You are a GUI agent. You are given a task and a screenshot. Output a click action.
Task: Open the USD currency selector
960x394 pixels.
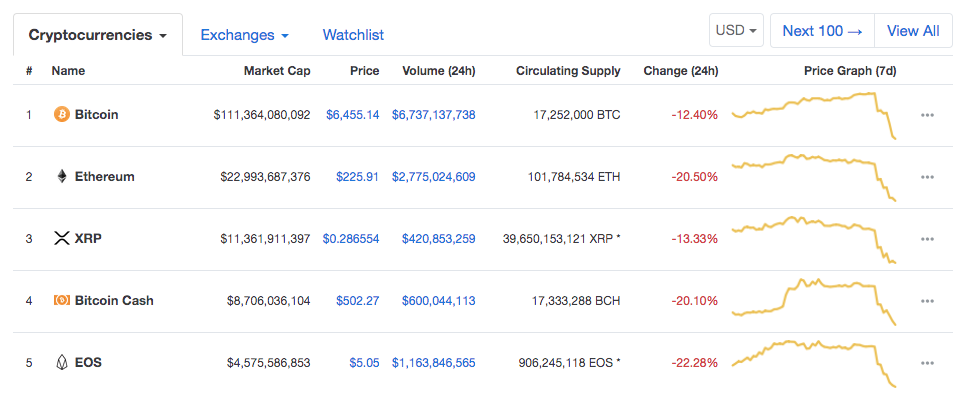[736, 31]
